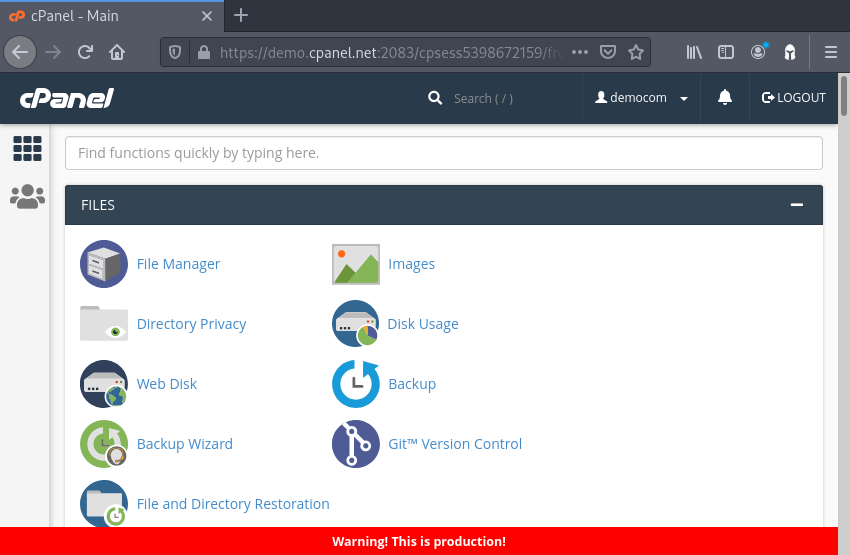Open the Directory Privacy link
850x555 pixels.
[191, 324]
